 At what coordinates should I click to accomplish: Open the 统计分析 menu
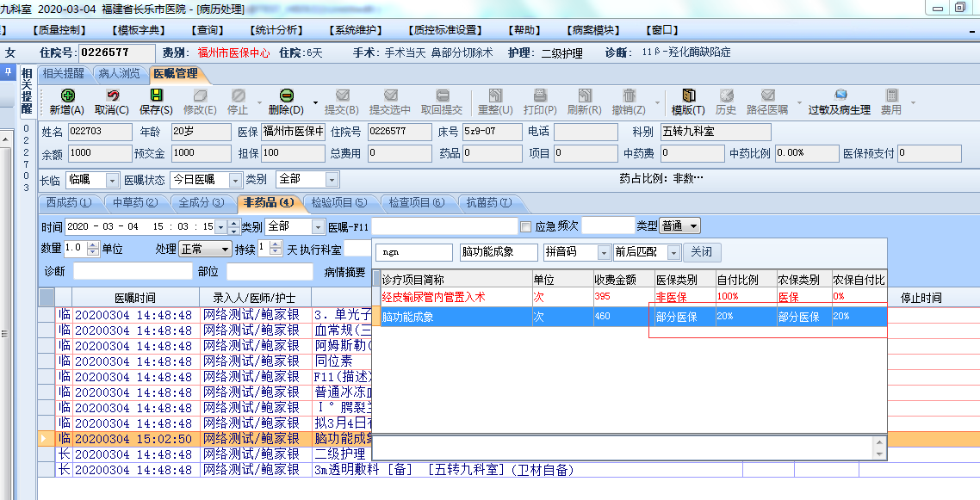point(276,30)
